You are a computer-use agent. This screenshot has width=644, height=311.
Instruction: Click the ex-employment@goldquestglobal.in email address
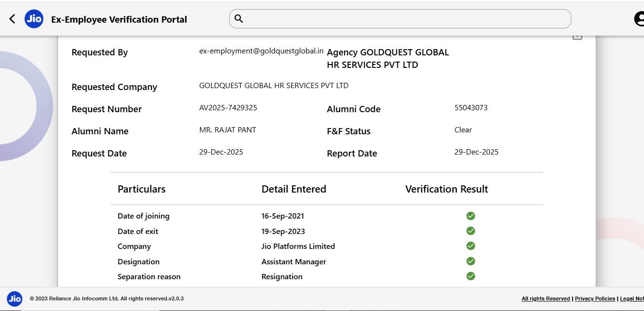click(261, 51)
